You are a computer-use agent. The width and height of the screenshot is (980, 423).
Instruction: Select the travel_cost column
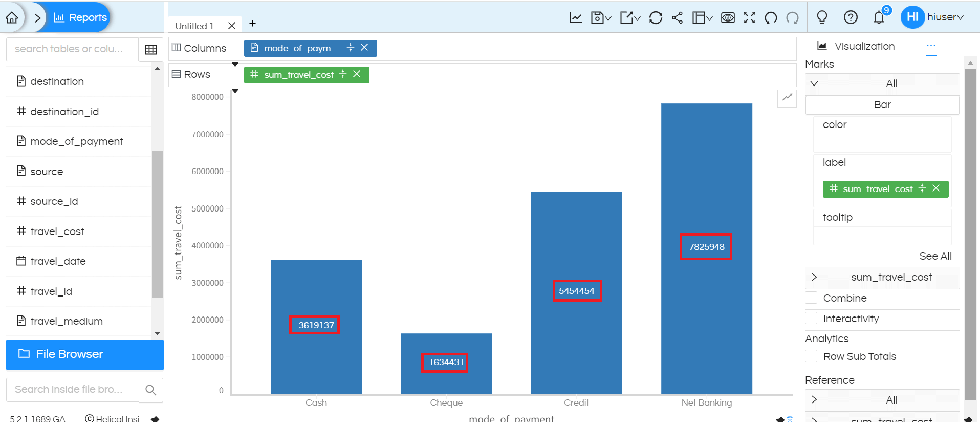click(79, 231)
